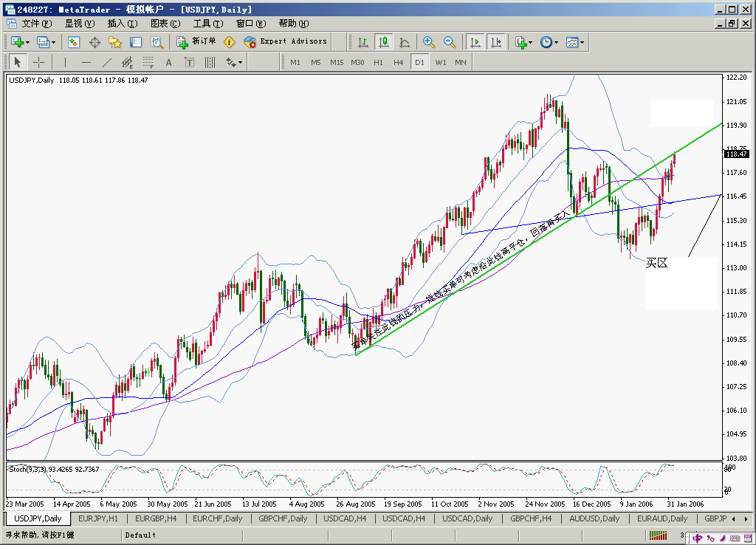
Task: Open the 插入(I) insert menu
Action: pyautogui.click(x=123, y=23)
